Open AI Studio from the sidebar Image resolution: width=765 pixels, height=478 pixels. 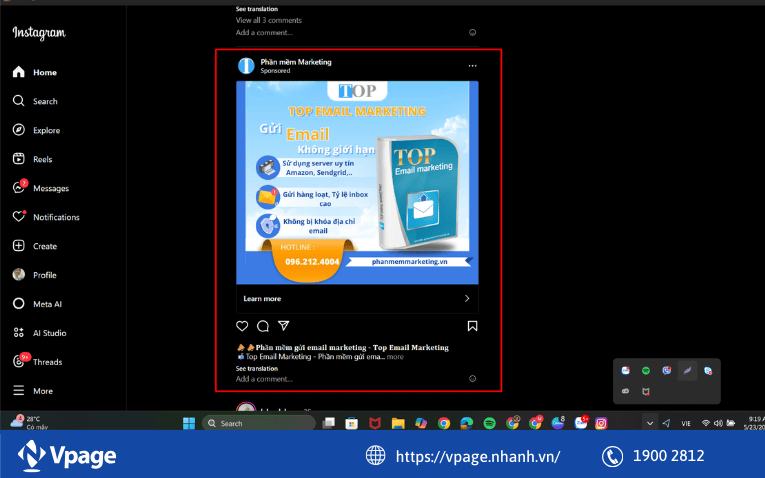click(39, 333)
